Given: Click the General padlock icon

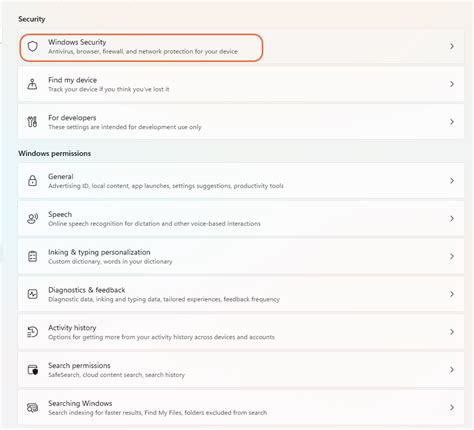Looking at the screenshot, I should tap(32, 181).
